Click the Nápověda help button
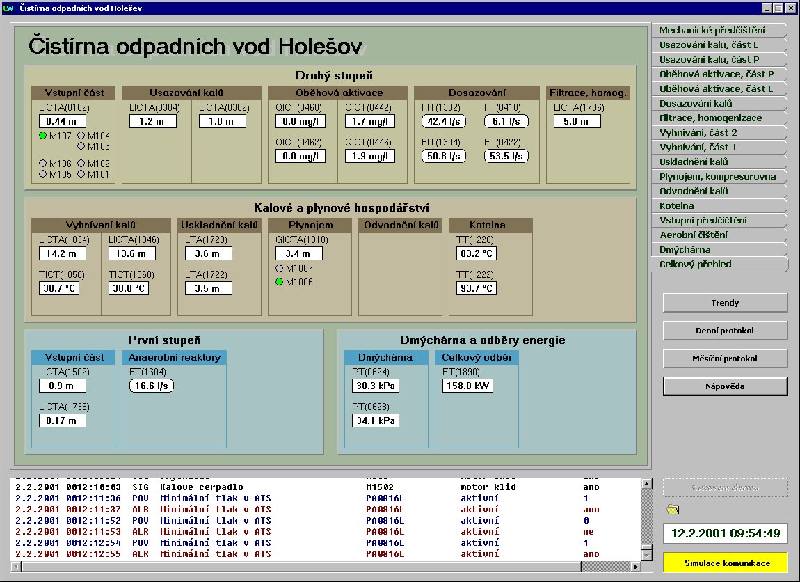 pyautogui.click(x=725, y=386)
